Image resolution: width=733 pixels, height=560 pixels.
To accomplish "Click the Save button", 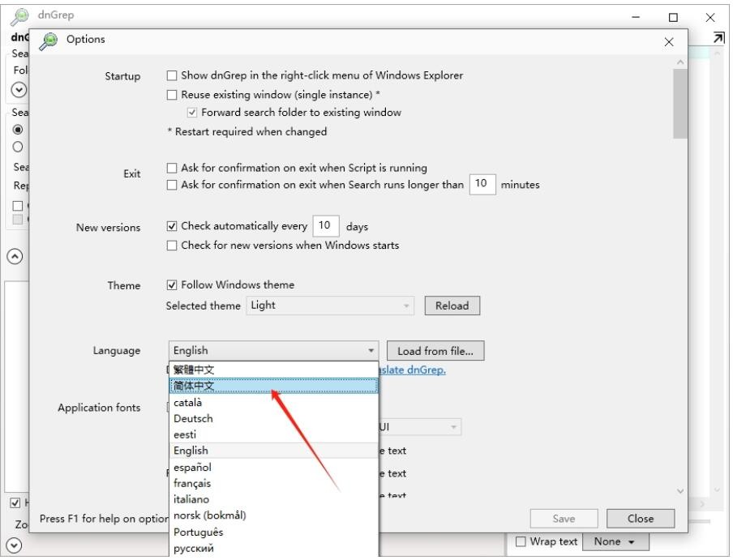I will click(564, 519).
